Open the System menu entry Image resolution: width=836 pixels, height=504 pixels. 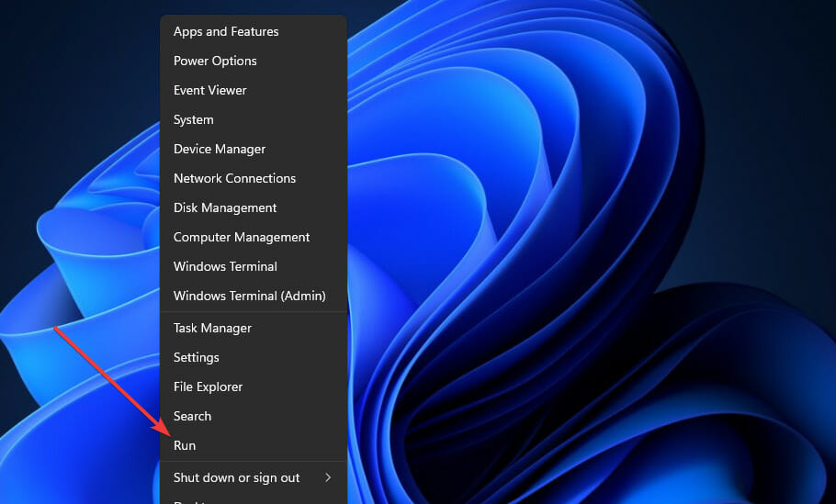[193, 119]
